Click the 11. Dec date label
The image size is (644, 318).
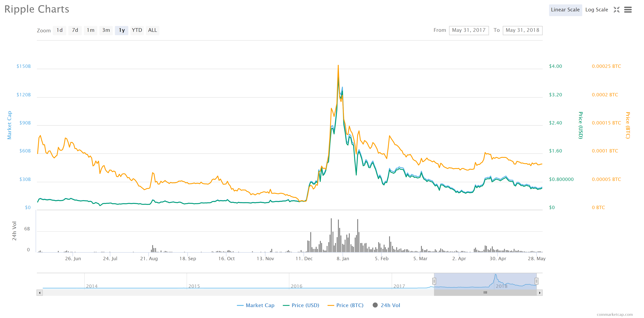(304, 259)
